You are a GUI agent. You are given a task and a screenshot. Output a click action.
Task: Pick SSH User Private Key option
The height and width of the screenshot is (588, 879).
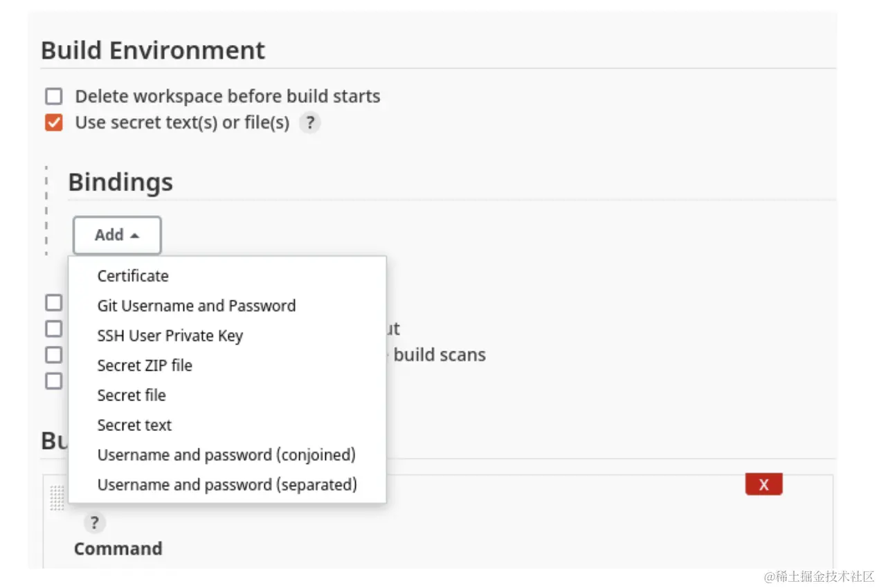170,336
